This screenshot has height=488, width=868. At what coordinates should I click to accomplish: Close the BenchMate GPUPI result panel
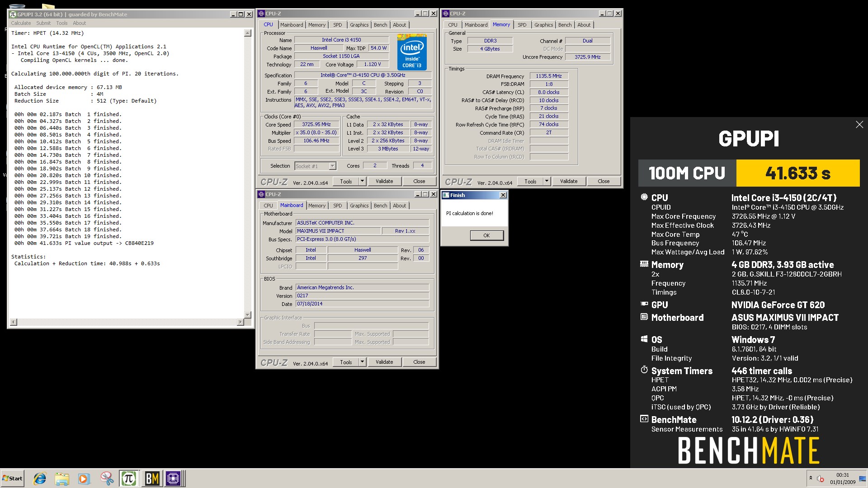859,125
